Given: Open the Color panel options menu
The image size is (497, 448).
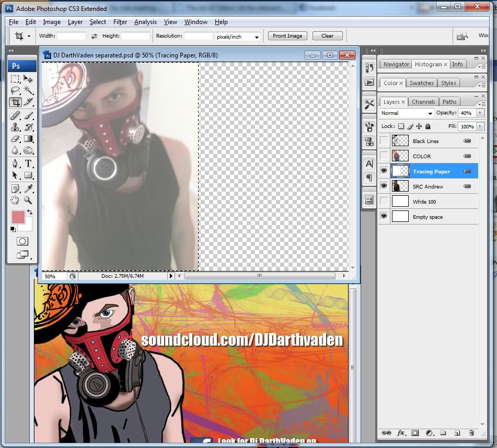Looking at the screenshot, I should (x=481, y=85).
